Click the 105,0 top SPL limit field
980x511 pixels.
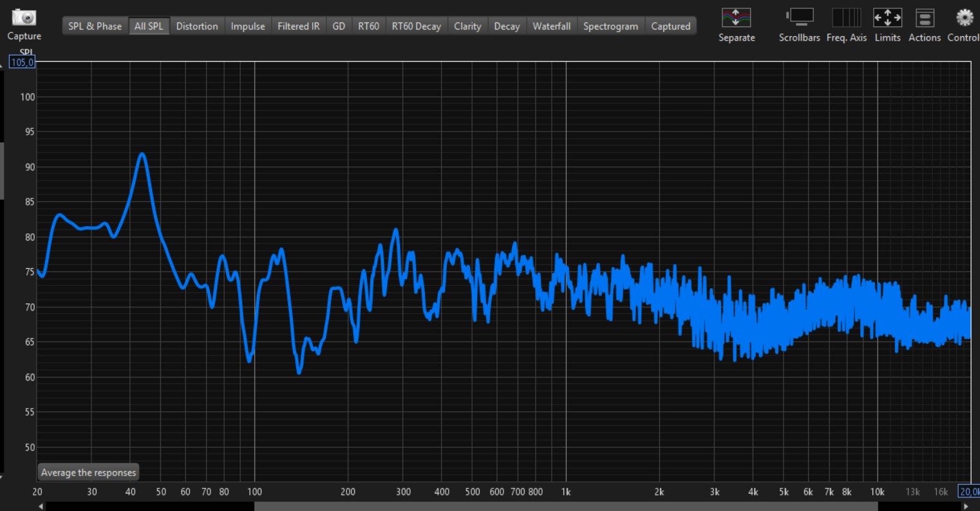(22, 63)
